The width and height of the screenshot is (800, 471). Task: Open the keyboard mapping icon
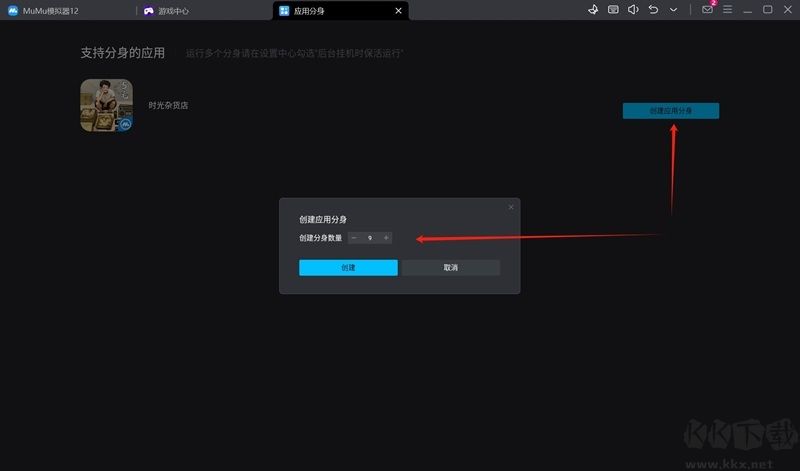click(x=613, y=10)
